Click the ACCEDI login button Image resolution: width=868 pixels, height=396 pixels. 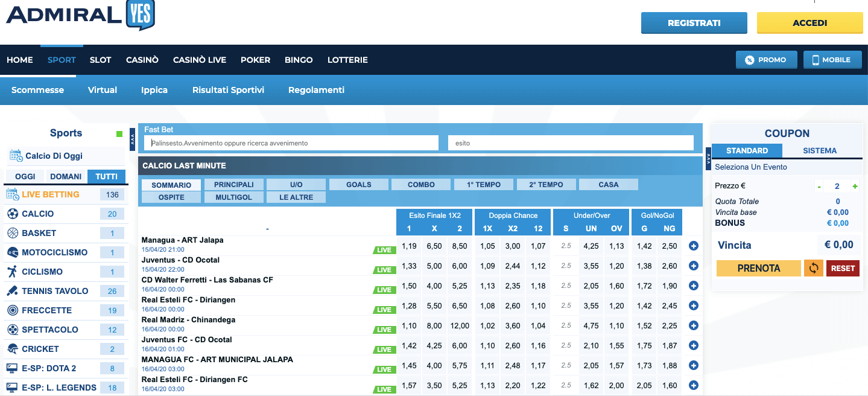810,23
